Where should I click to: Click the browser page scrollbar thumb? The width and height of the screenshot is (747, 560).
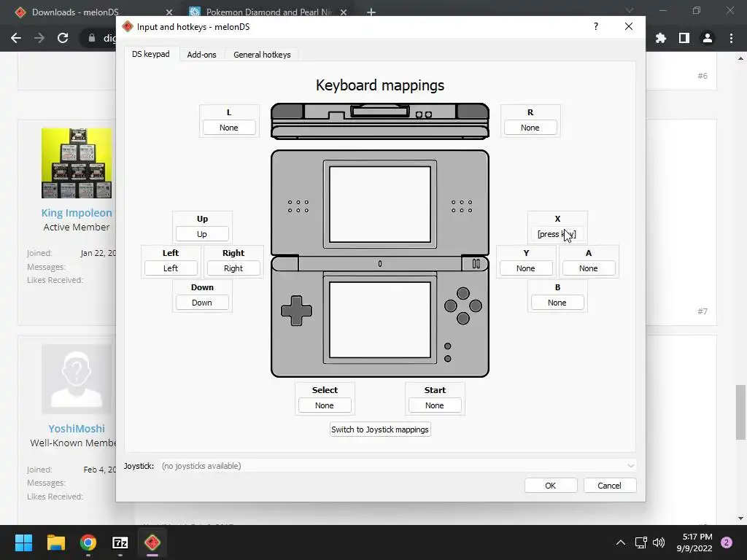[740, 413]
